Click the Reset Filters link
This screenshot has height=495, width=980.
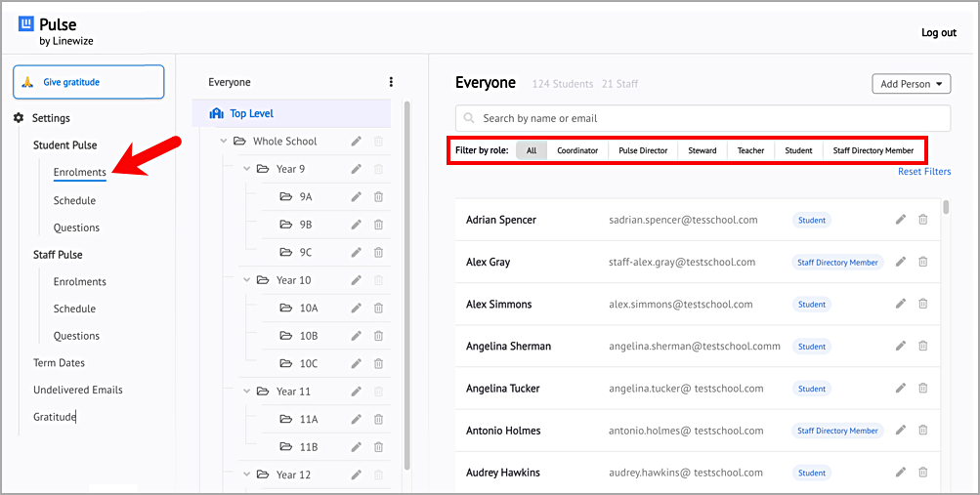pos(924,171)
